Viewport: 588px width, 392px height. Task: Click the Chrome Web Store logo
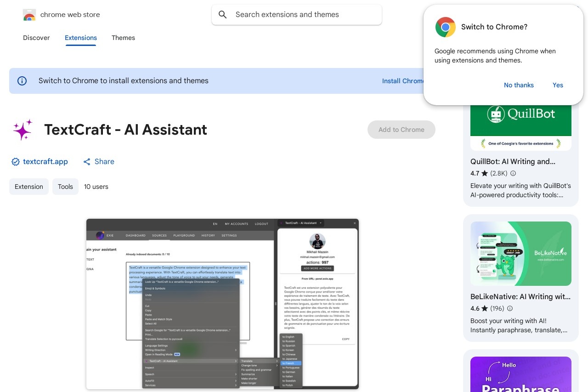pyautogui.click(x=29, y=15)
